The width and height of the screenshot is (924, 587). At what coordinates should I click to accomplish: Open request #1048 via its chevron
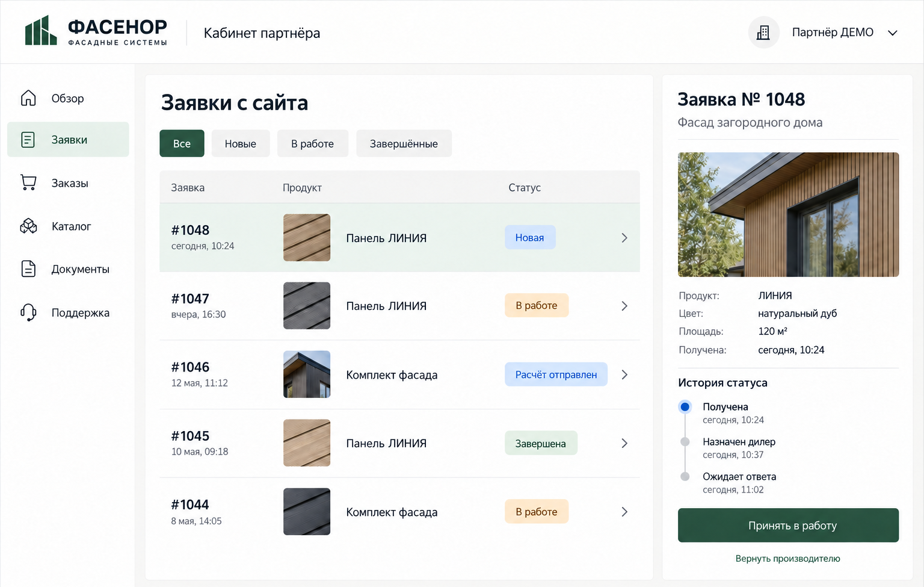(624, 238)
